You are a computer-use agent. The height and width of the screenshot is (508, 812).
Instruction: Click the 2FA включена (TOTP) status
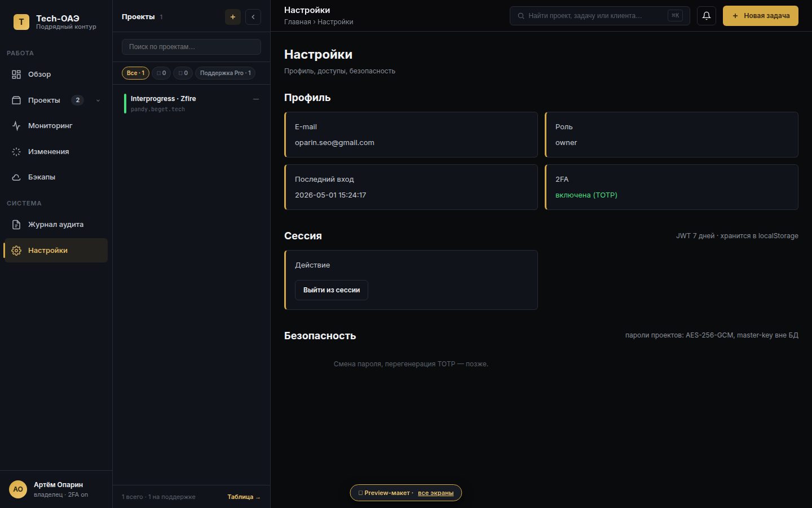pyautogui.click(x=586, y=195)
